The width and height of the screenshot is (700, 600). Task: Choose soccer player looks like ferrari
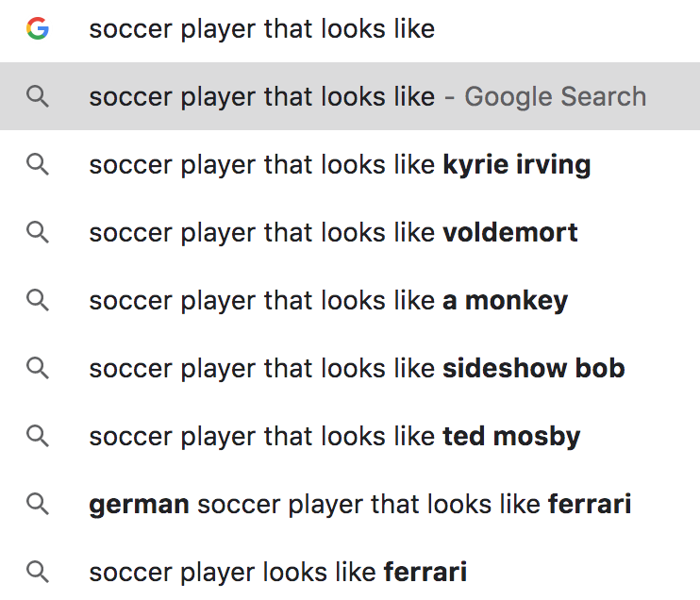click(x=350, y=572)
